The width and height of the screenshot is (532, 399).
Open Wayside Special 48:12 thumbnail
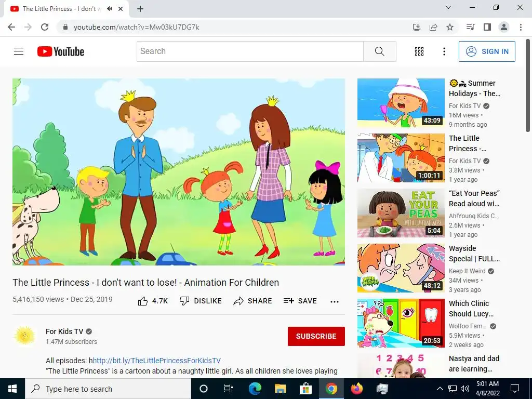pyautogui.click(x=401, y=268)
